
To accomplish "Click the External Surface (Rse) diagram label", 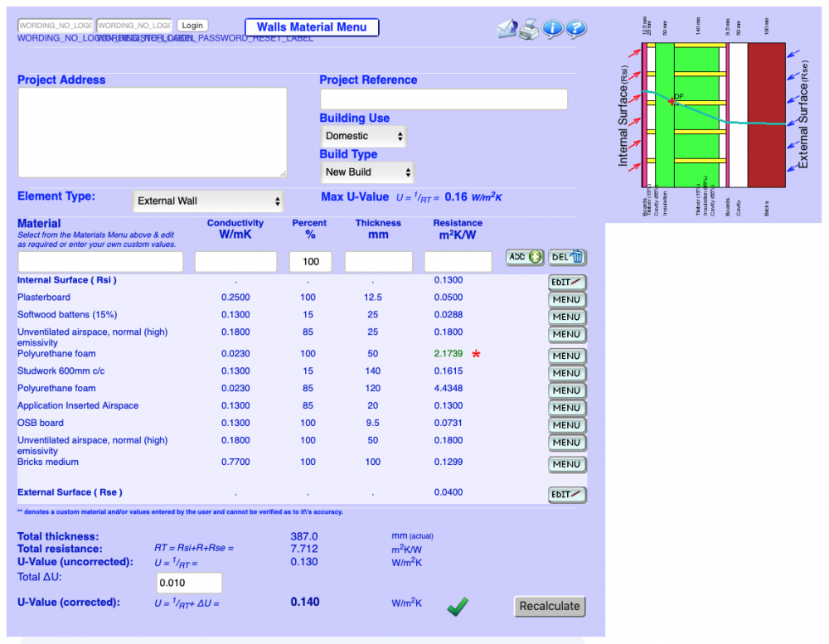I will click(x=803, y=114).
